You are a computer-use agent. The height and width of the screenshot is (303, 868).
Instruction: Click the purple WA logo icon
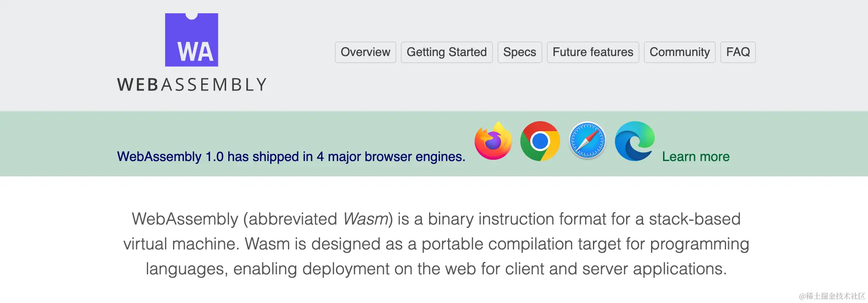tap(191, 40)
